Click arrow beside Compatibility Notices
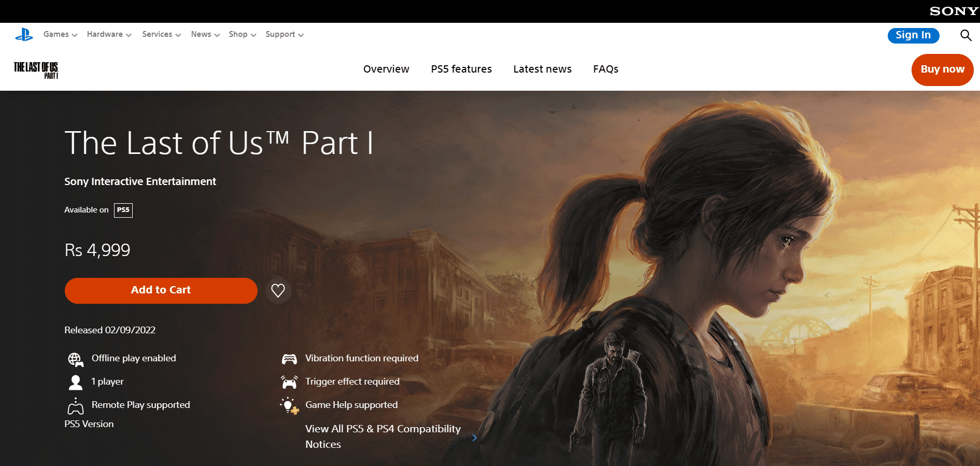Image resolution: width=980 pixels, height=466 pixels. pyautogui.click(x=474, y=437)
